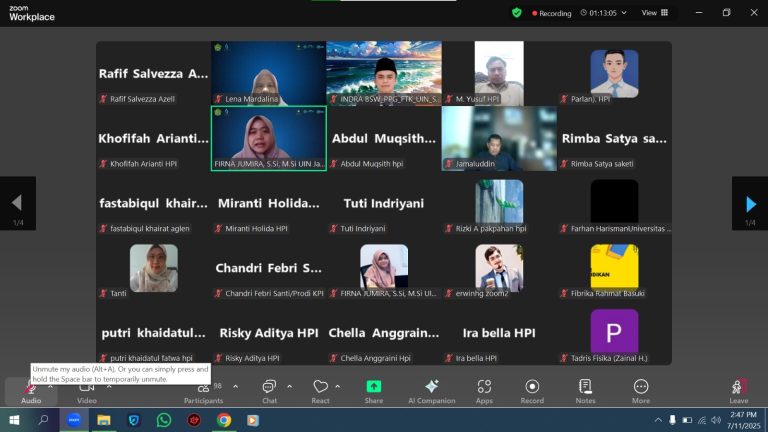
Task: Open the AI Companion
Action: 432,390
